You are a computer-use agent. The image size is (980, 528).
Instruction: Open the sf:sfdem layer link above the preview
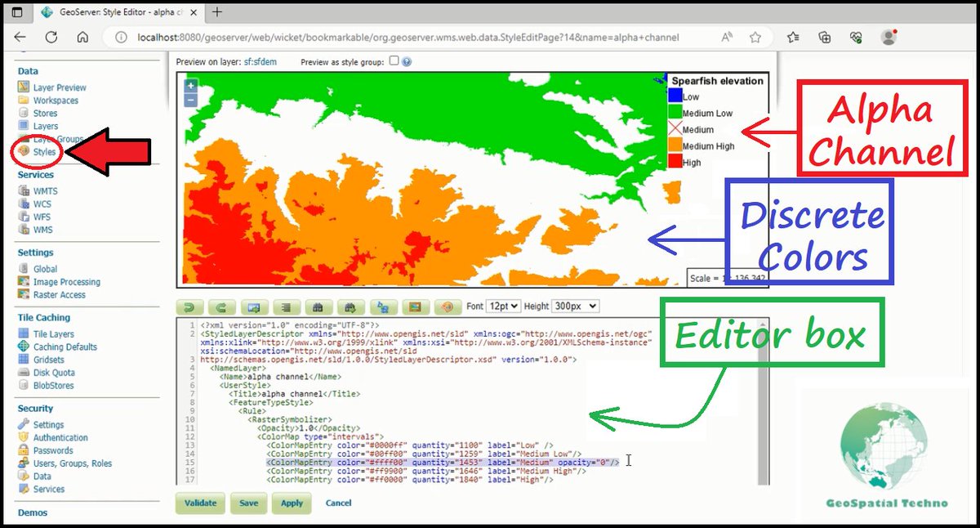260,61
